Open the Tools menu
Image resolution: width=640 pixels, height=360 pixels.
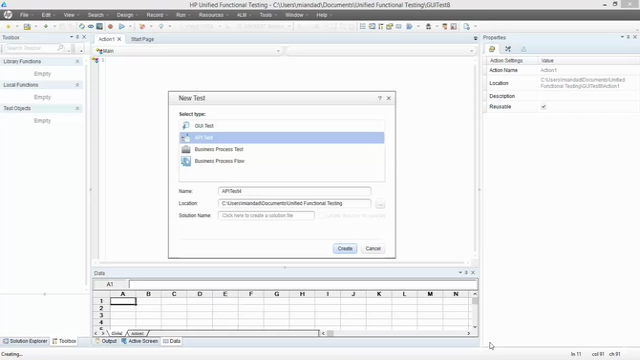coord(265,15)
